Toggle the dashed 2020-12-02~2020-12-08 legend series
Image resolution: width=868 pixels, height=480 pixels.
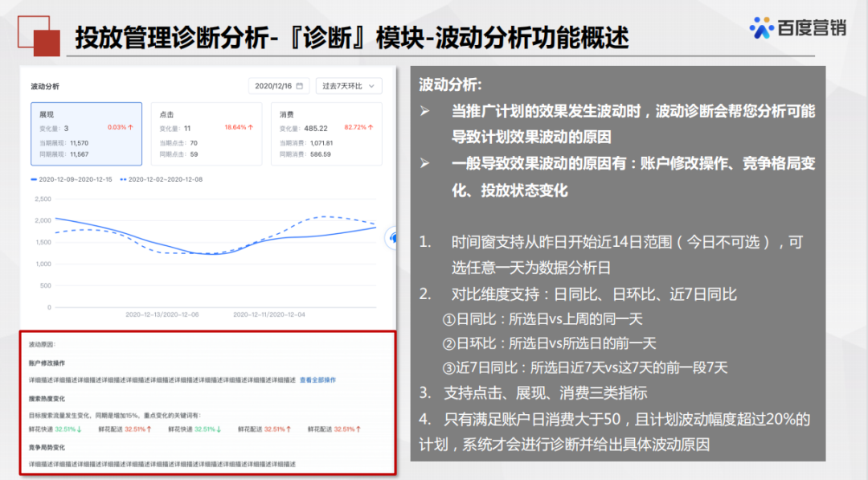161,179
